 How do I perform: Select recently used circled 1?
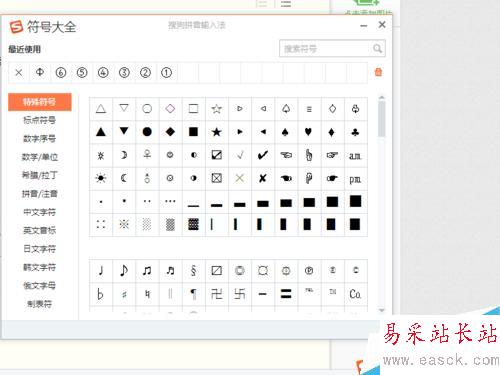(x=166, y=72)
